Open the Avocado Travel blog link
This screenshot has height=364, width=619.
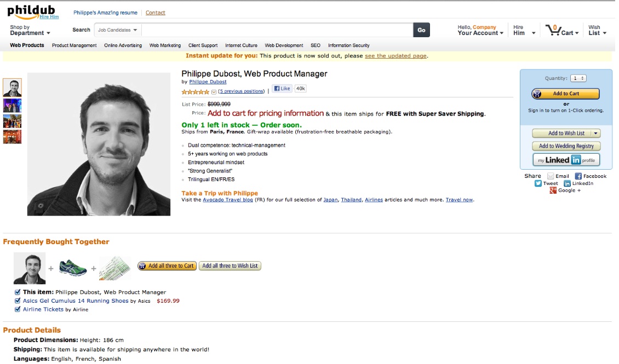point(228,200)
